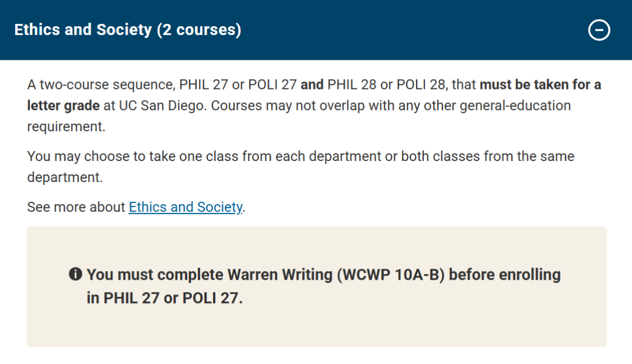Collapse the Ethics and Society section using the minus icon
The height and width of the screenshot is (364, 632).
(599, 30)
